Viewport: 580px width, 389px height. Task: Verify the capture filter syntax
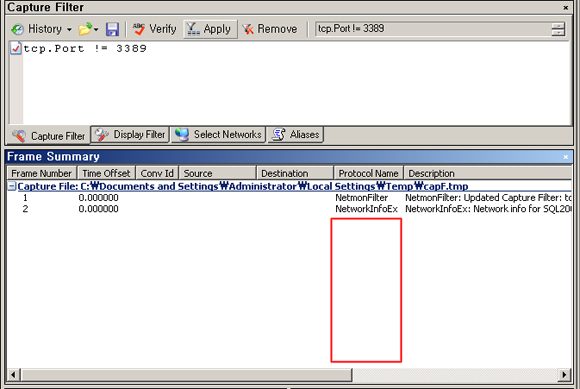pyautogui.click(x=155, y=29)
